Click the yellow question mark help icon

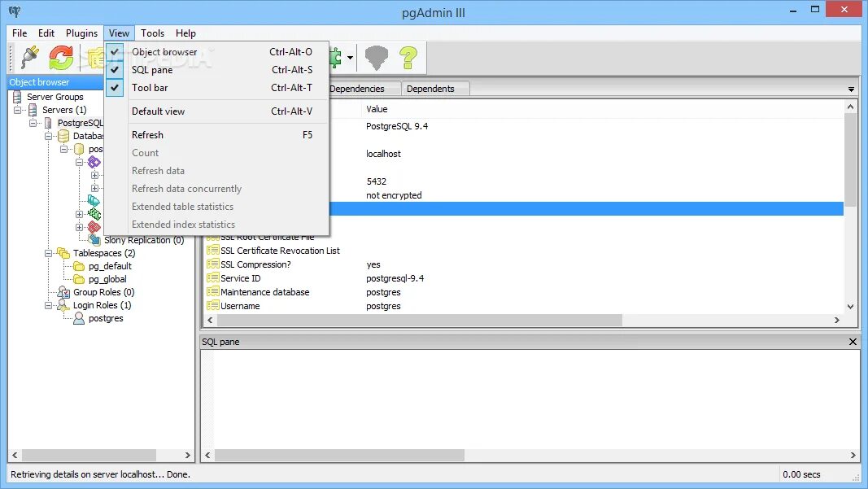click(x=408, y=57)
